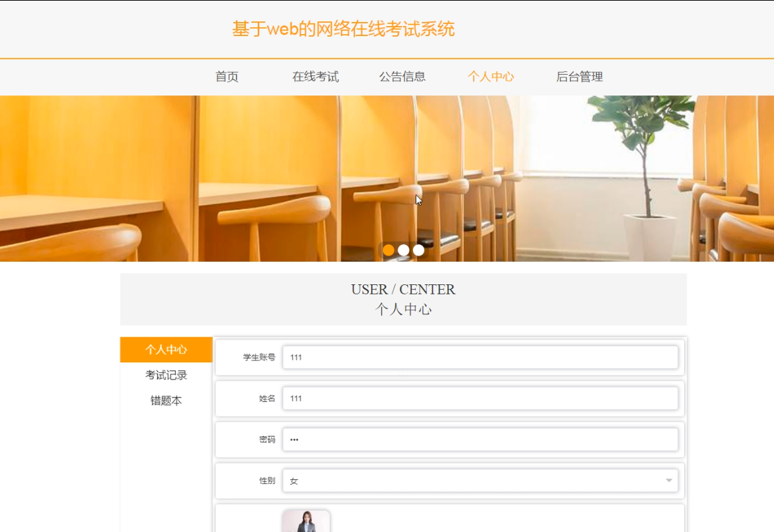
Task: Open 后台管理 from the navigation bar
Action: pos(580,77)
